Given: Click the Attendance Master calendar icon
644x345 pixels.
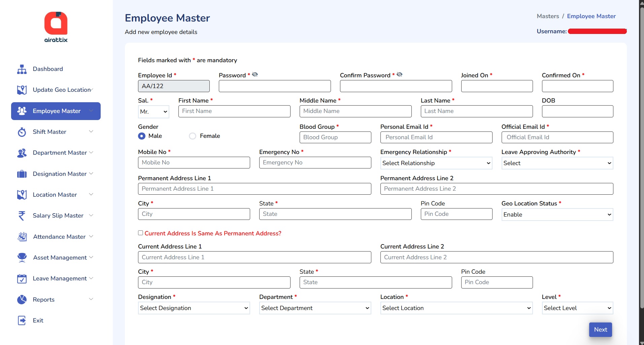Looking at the screenshot, I should tap(22, 237).
